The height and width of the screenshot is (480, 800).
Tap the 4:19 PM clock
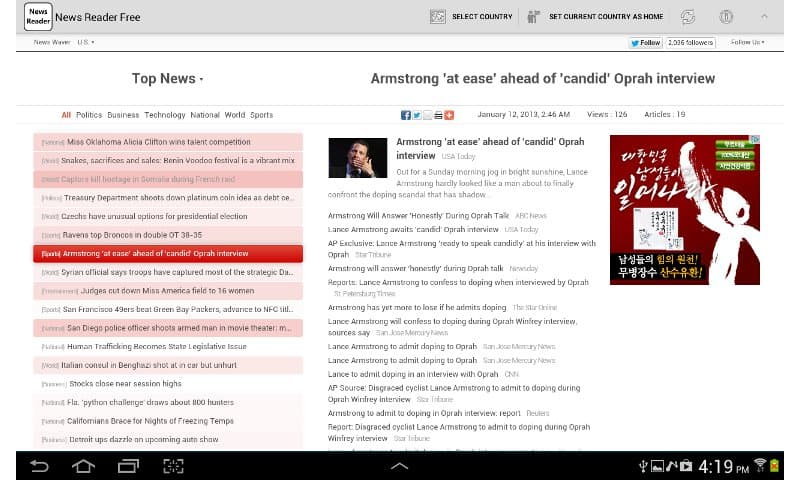pos(723,466)
